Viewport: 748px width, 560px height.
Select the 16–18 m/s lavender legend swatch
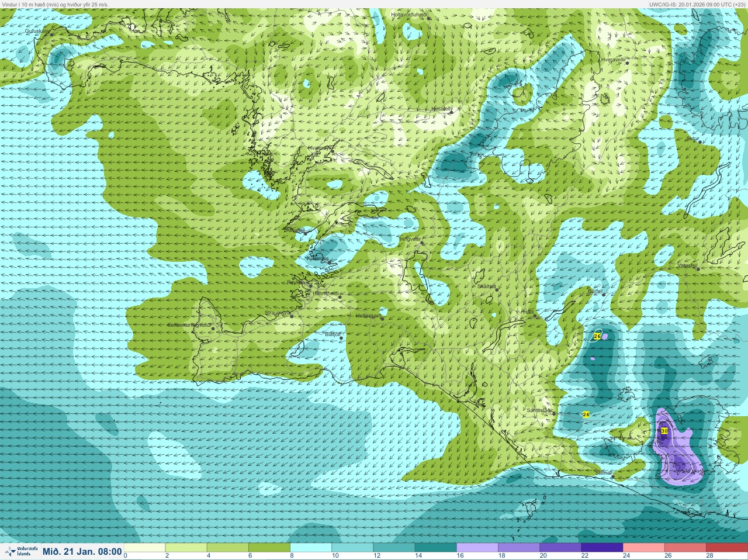[476, 548]
